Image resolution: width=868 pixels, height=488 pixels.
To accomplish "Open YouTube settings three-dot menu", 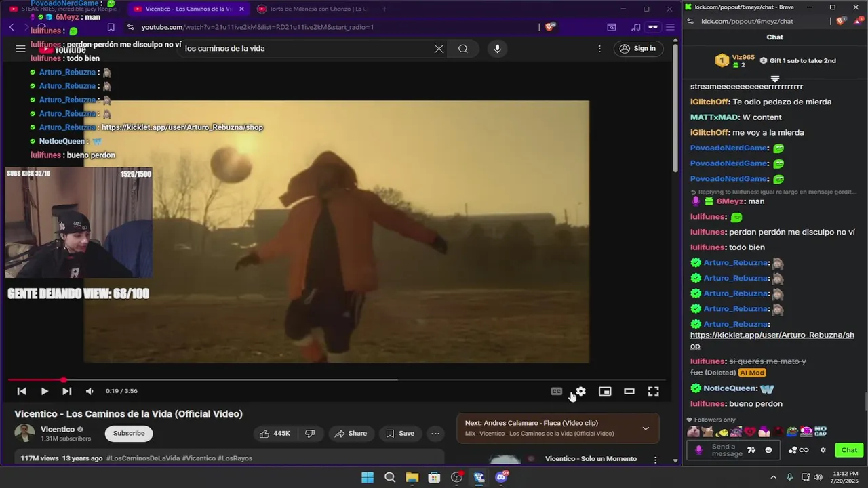I will tap(599, 49).
